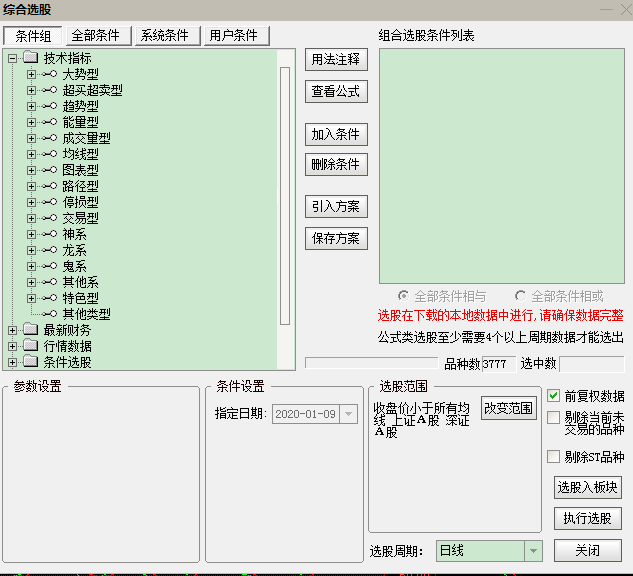Click the 执行选股 button
The height and width of the screenshot is (576, 633).
pos(588,518)
